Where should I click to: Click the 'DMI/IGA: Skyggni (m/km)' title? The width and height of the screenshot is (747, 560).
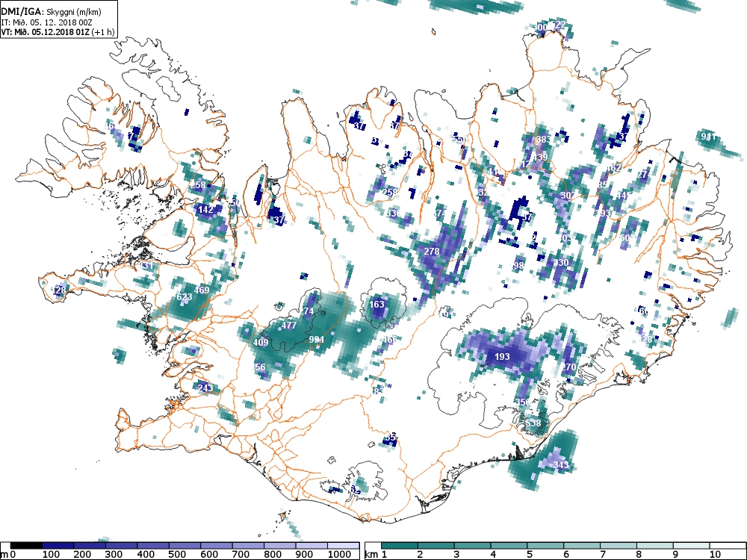click(x=52, y=12)
